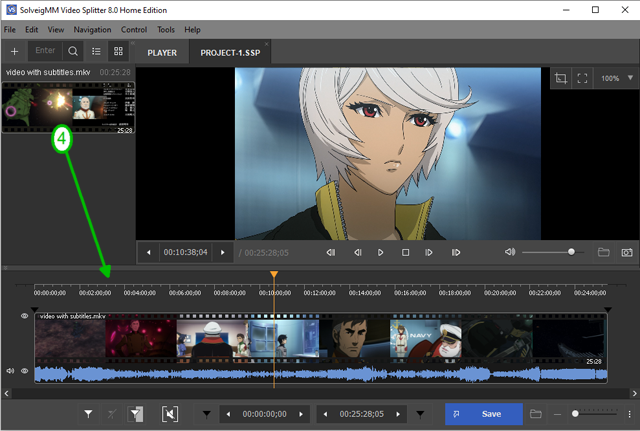Image resolution: width=640 pixels, height=431 pixels.
Task: Select the video with subtitles.mkv library thumbnail
Action: [68, 107]
